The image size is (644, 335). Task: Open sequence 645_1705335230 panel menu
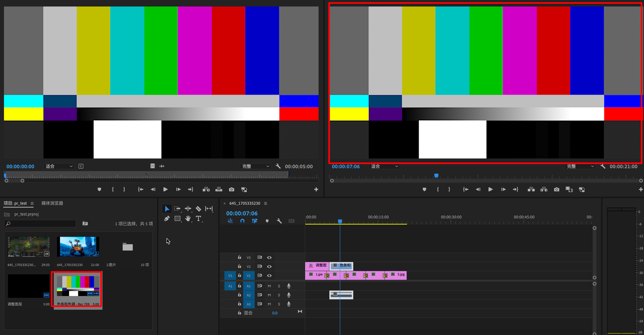tap(266, 203)
